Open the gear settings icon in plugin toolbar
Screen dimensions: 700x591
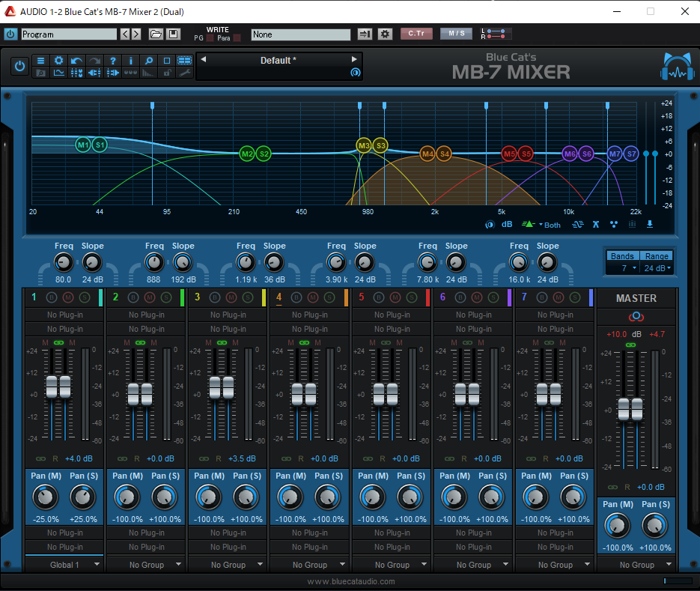point(58,61)
